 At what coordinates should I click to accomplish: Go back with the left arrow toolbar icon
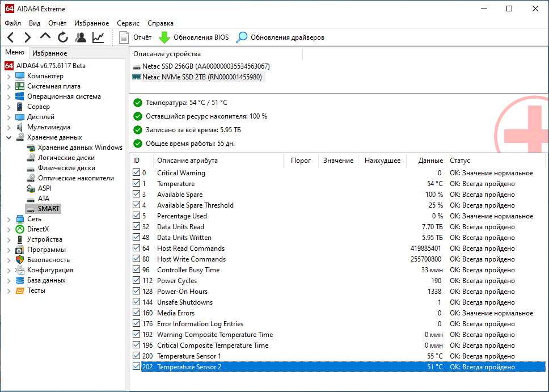pos(11,37)
